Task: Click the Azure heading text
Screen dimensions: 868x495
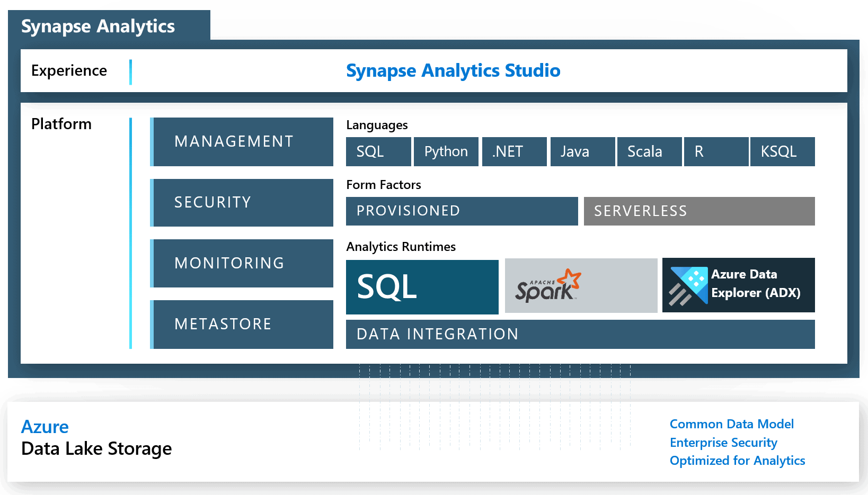Action: tap(45, 427)
